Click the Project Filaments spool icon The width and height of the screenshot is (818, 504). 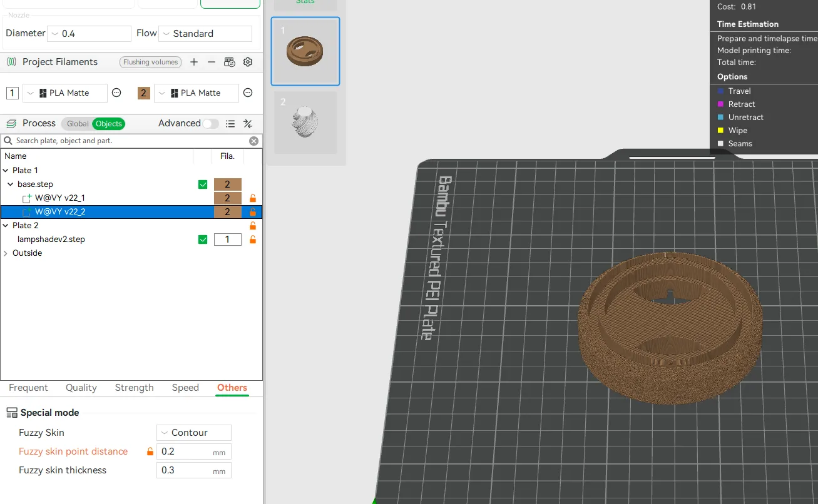pyautogui.click(x=11, y=62)
